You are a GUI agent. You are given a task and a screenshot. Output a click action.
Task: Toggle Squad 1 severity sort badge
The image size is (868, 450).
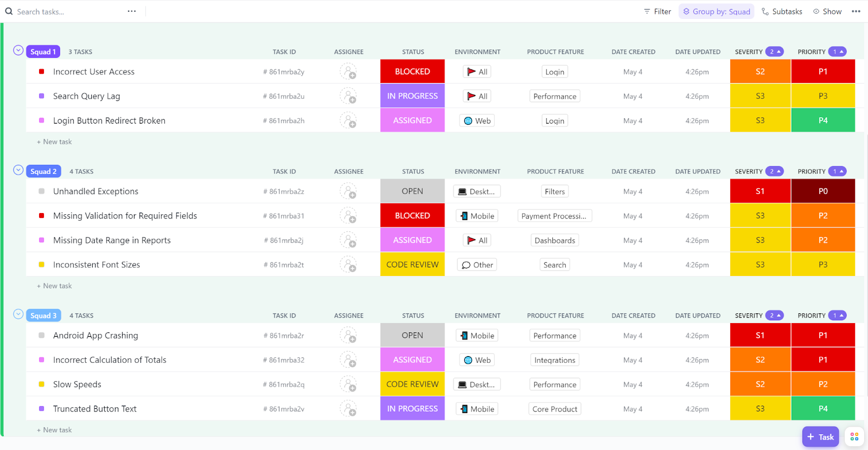click(x=775, y=52)
